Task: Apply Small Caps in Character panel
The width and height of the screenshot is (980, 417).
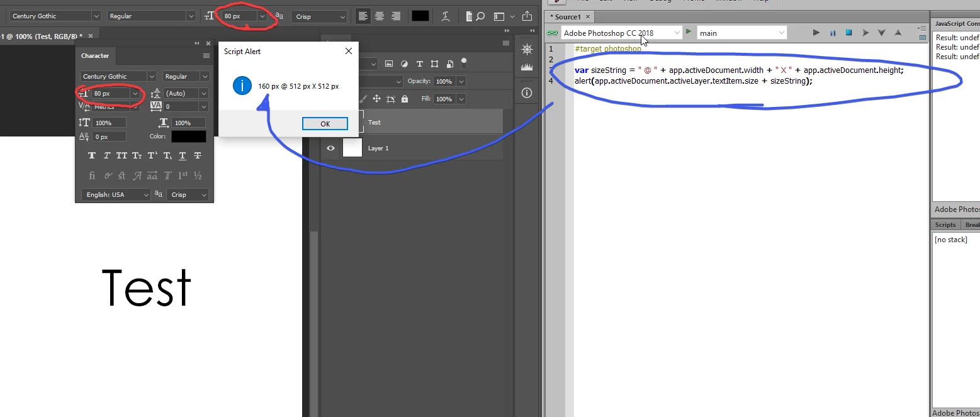Action: pyautogui.click(x=137, y=155)
